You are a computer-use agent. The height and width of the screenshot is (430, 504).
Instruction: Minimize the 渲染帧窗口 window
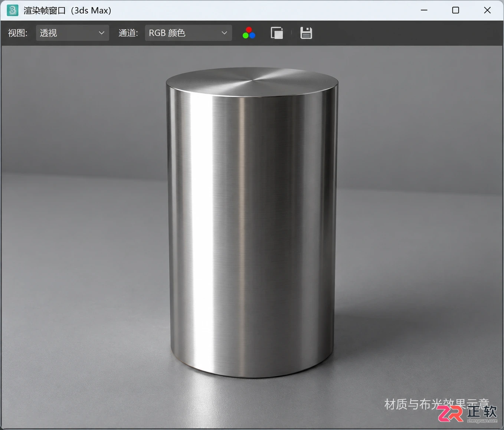tap(424, 10)
